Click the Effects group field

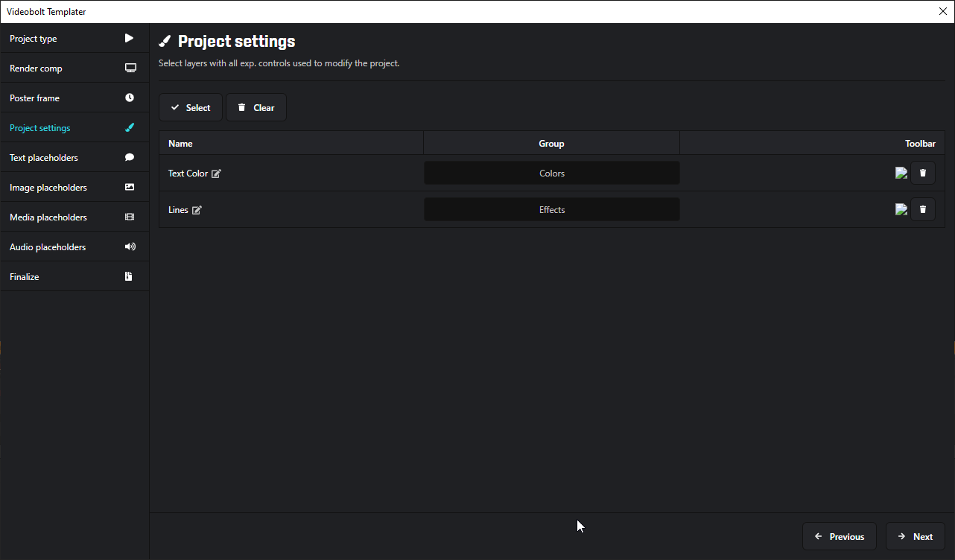pyautogui.click(x=551, y=209)
